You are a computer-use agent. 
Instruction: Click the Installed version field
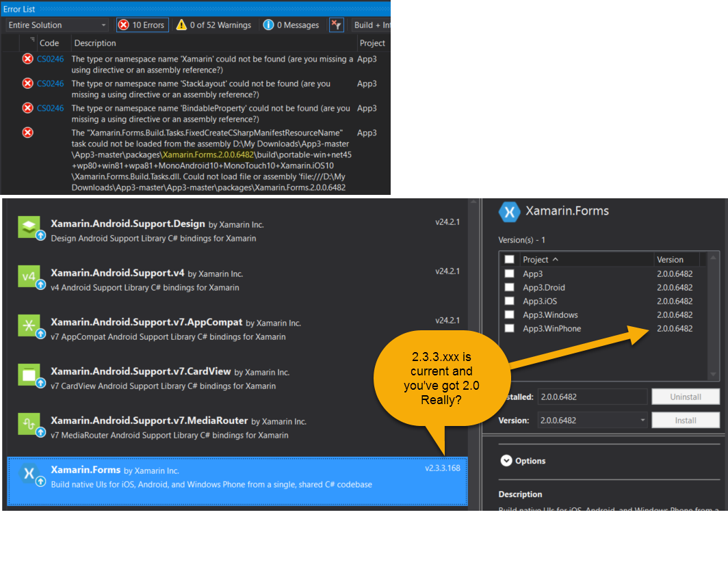click(x=593, y=397)
